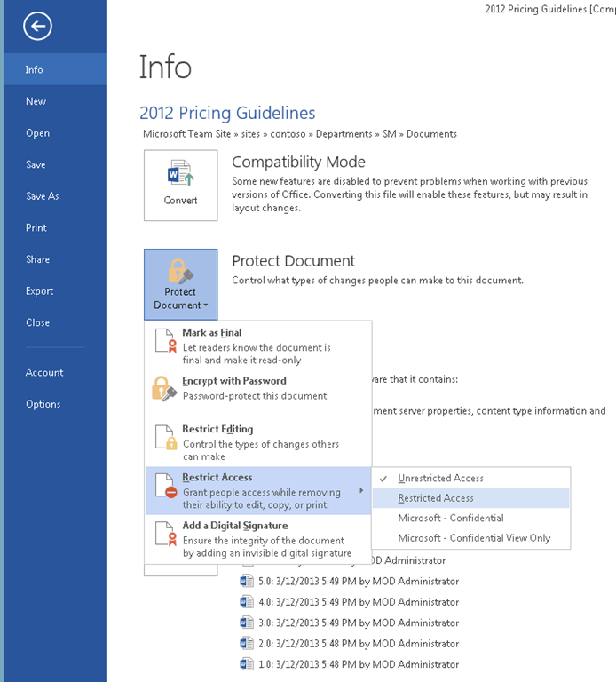Open the Print page
Image resolution: width=616 pixels, height=682 pixels.
tap(55, 227)
